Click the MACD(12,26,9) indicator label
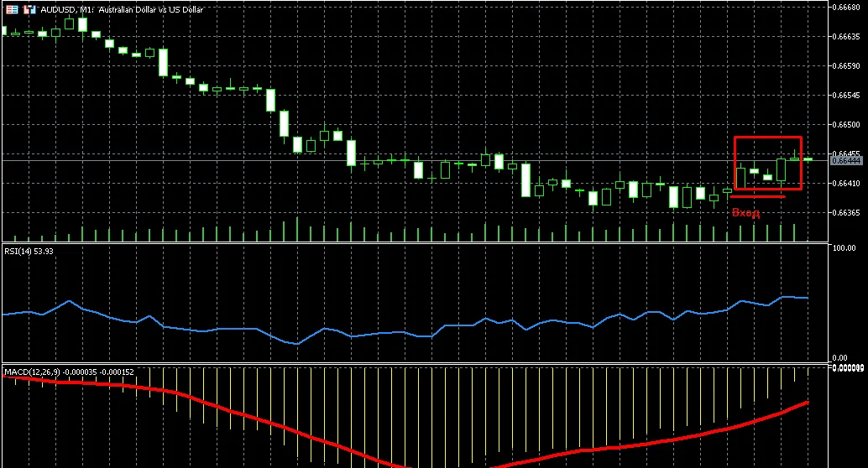 [69, 372]
